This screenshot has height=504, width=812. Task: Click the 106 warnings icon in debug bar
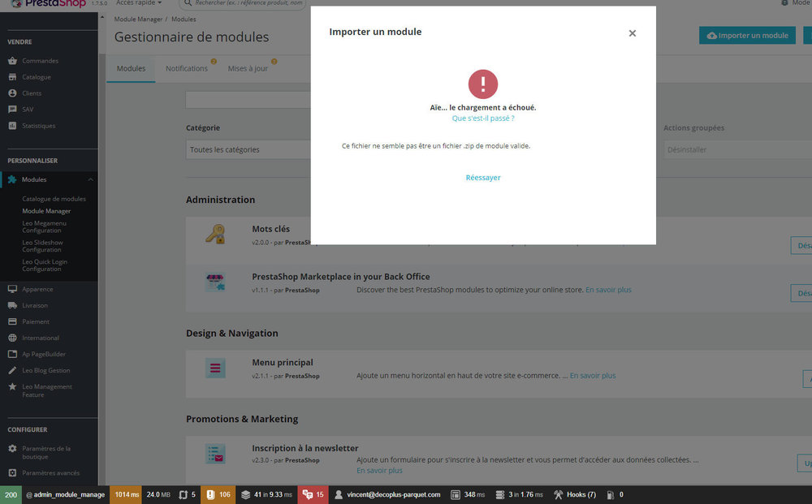point(210,495)
